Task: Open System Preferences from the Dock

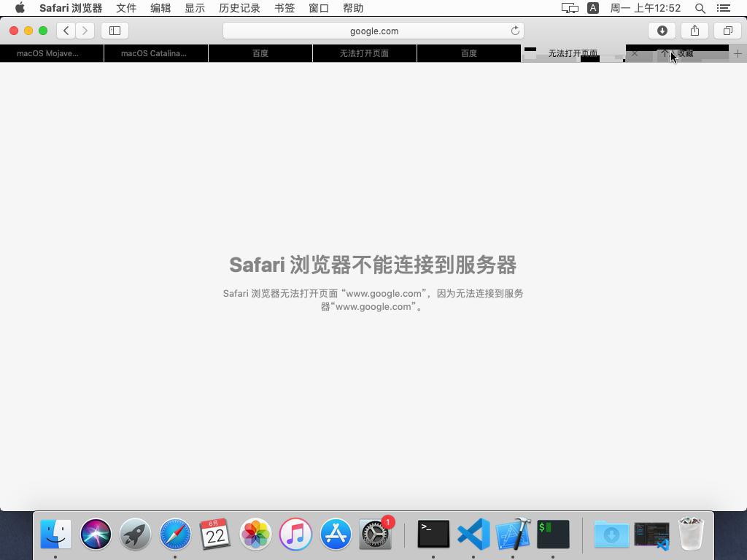Action: 376,534
